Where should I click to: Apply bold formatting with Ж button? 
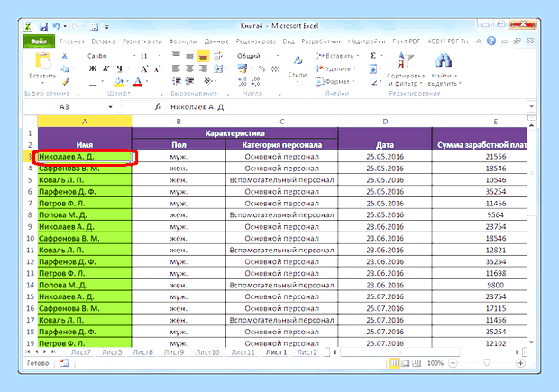(x=92, y=68)
